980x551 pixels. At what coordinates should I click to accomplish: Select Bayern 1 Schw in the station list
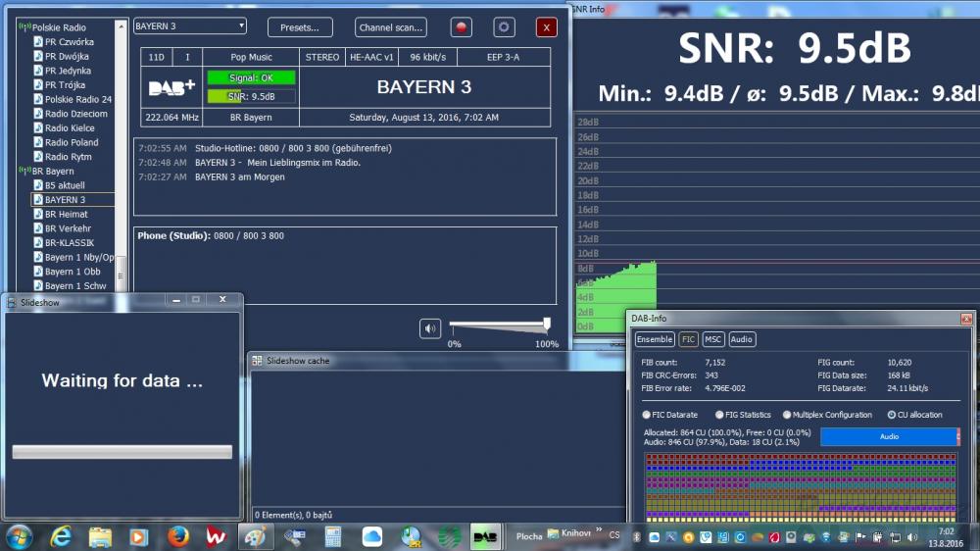click(x=75, y=286)
